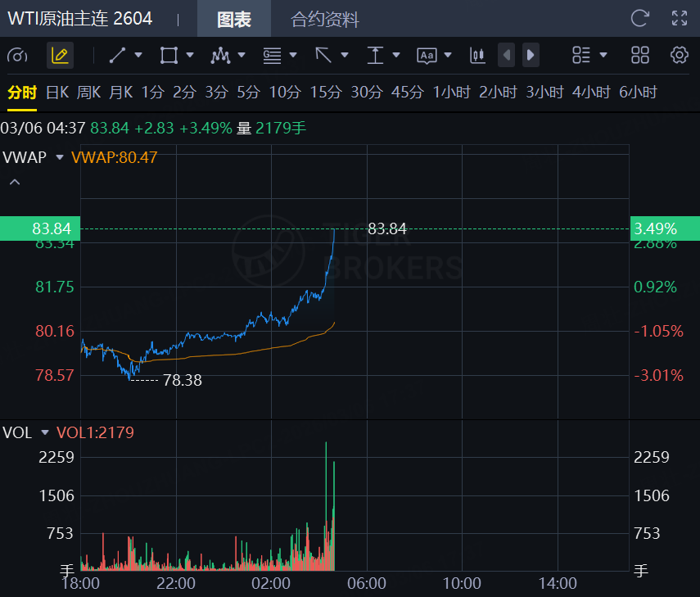Select the zigzag wave pattern tool
This screenshot has height=597, width=700.
pyautogui.click(x=219, y=56)
